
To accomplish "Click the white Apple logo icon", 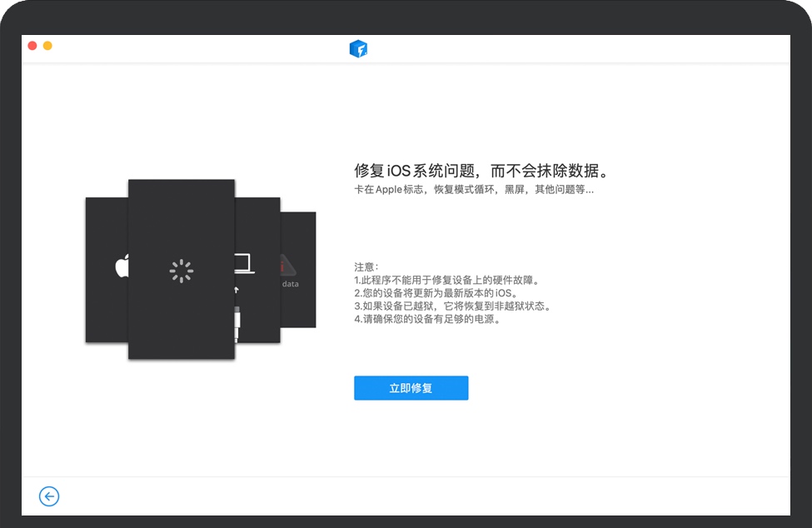I will (122, 267).
